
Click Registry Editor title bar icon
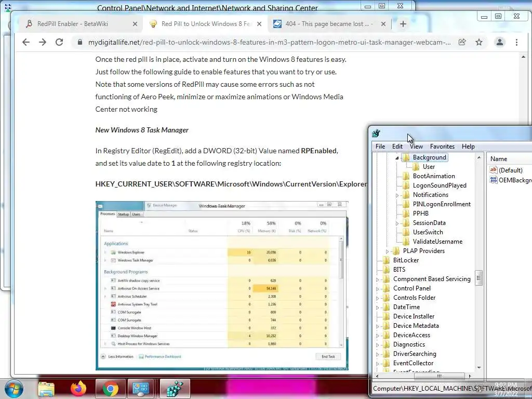click(376, 134)
